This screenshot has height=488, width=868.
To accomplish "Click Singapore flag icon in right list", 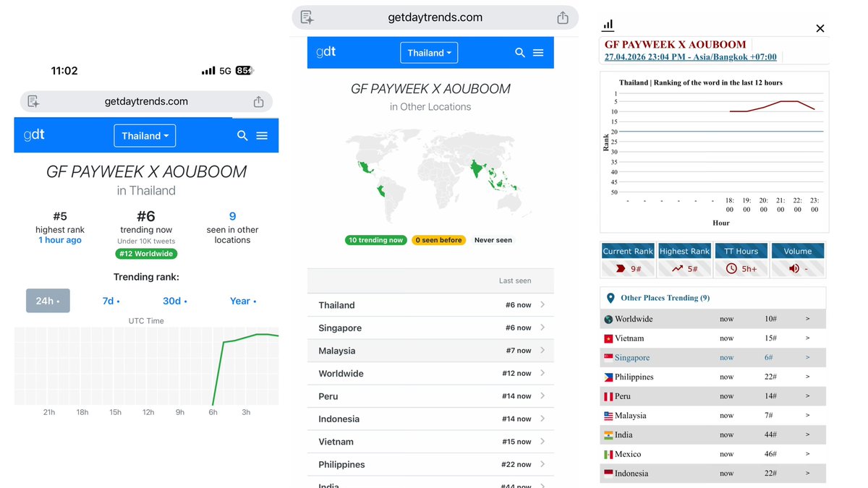I will tap(608, 358).
